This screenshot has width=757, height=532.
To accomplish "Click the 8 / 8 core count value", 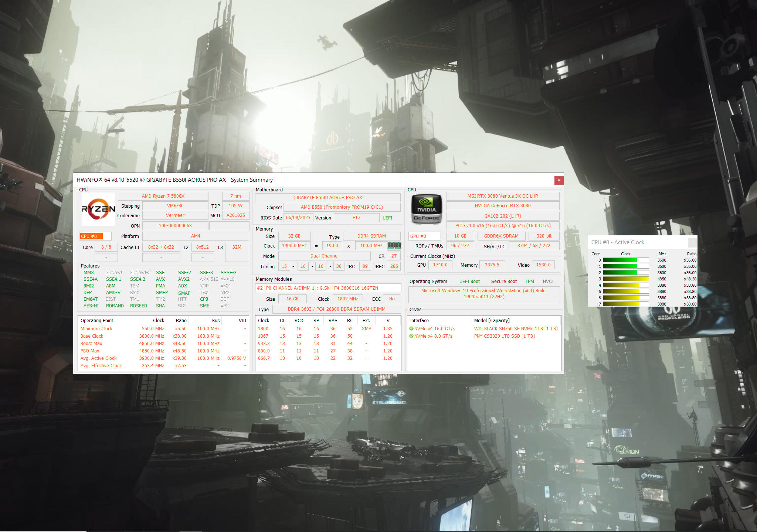I will pos(106,247).
